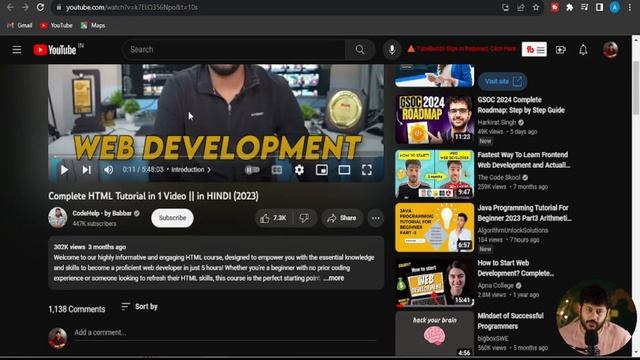Open AlgorithmUnlockSolutions channel link
The width and height of the screenshot is (640, 360).
pos(513,230)
